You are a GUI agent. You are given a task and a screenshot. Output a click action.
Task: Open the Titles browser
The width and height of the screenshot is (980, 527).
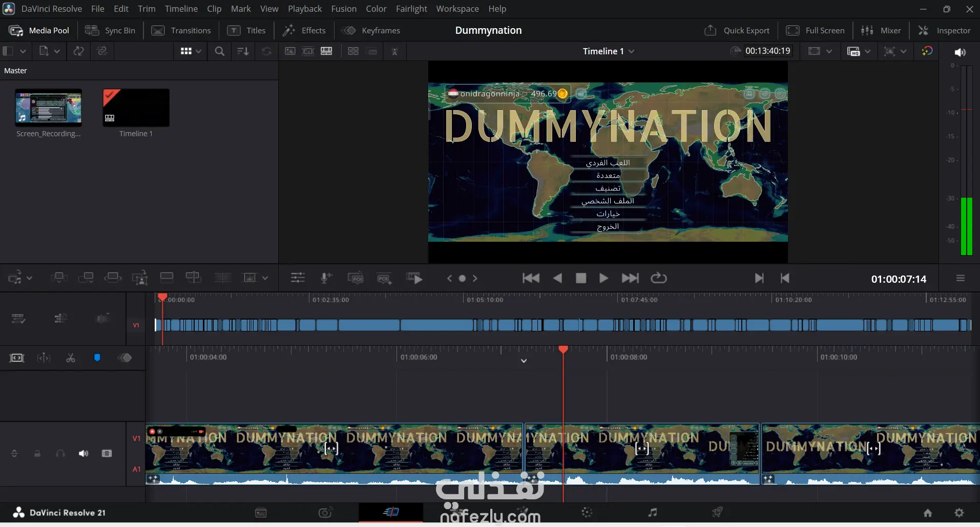[246, 31]
